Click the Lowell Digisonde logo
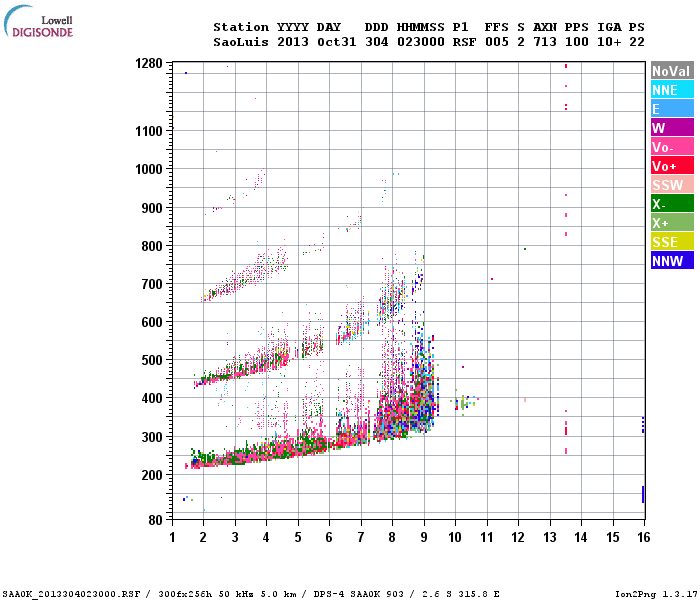This screenshot has height=600, width=700. click(38, 21)
